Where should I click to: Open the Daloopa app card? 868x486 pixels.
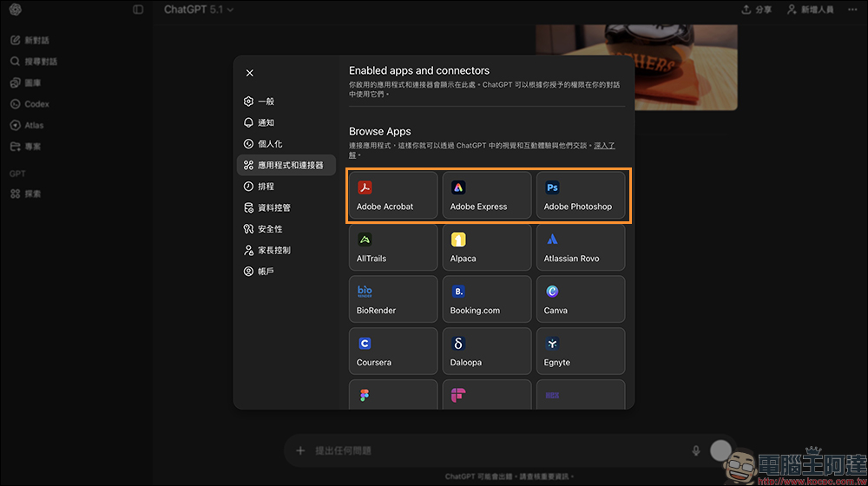click(x=487, y=351)
